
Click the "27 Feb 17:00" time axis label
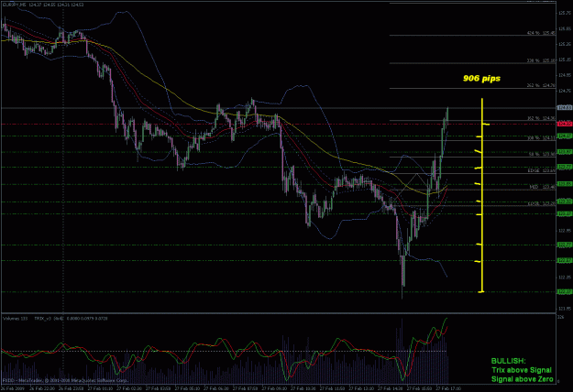tap(448, 388)
